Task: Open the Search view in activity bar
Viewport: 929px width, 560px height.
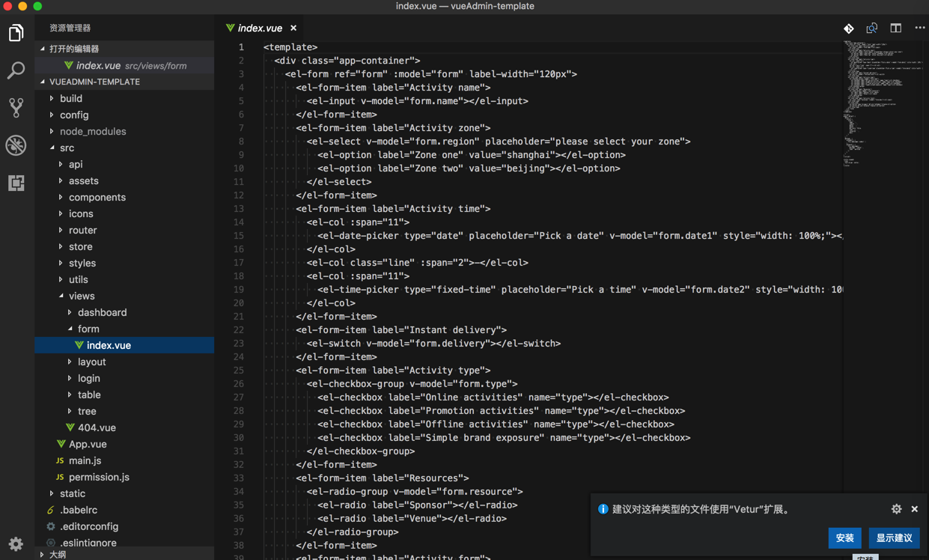Action: point(16,70)
